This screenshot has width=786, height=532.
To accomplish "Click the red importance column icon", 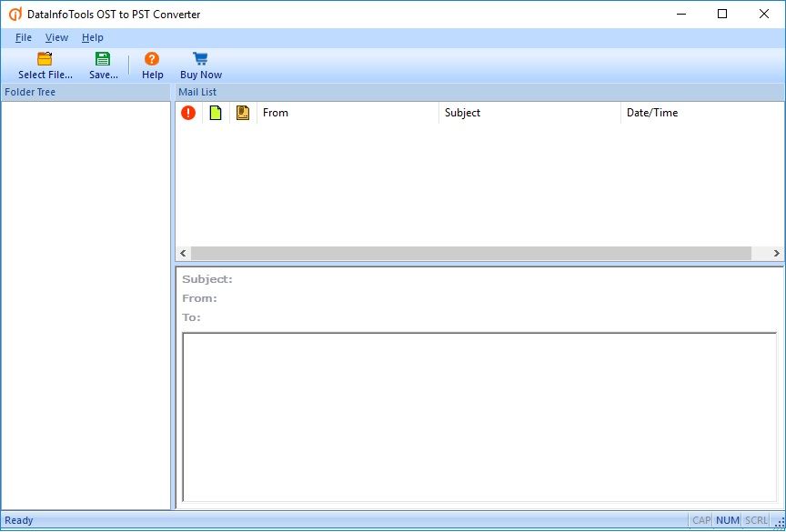I will pos(188,113).
